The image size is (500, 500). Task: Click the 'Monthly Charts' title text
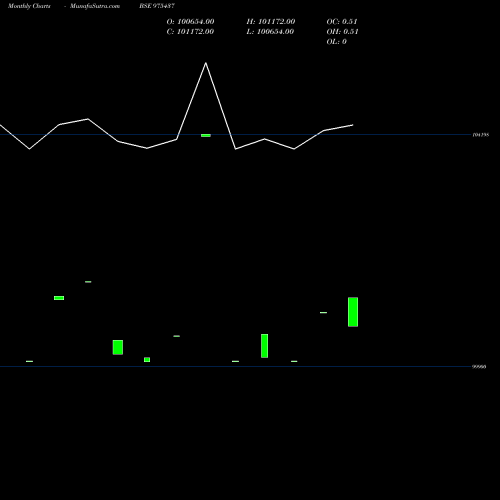pyautogui.click(x=29, y=6)
